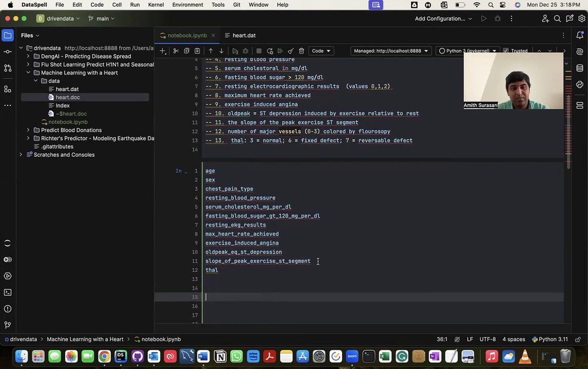Delete the selected cell
The height and width of the screenshot is (369, 588).
[301, 51]
